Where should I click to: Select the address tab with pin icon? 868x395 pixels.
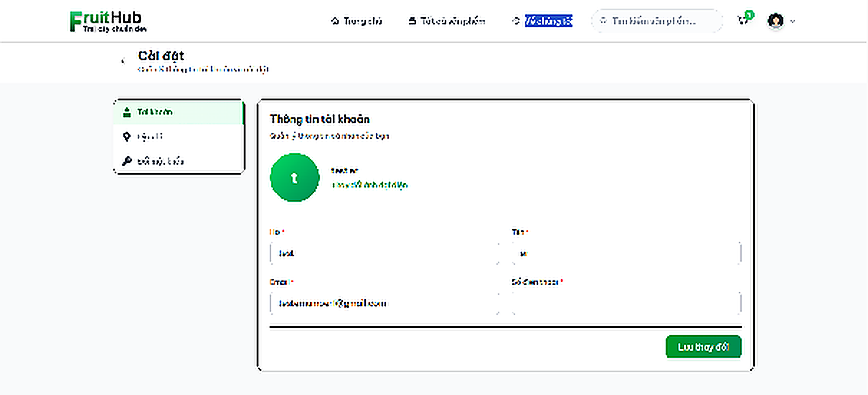[x=179, y=137]
